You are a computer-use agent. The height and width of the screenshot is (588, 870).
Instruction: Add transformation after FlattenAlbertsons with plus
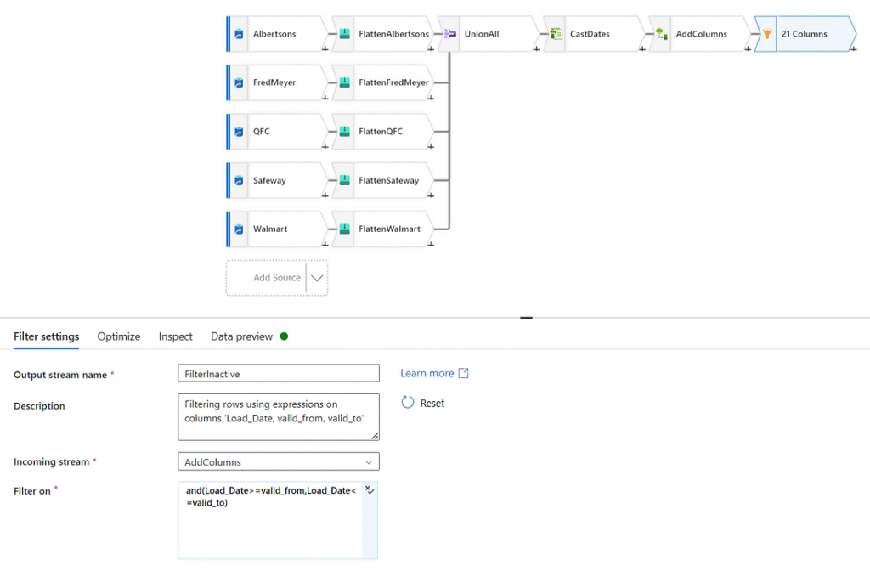click(431, 48)
